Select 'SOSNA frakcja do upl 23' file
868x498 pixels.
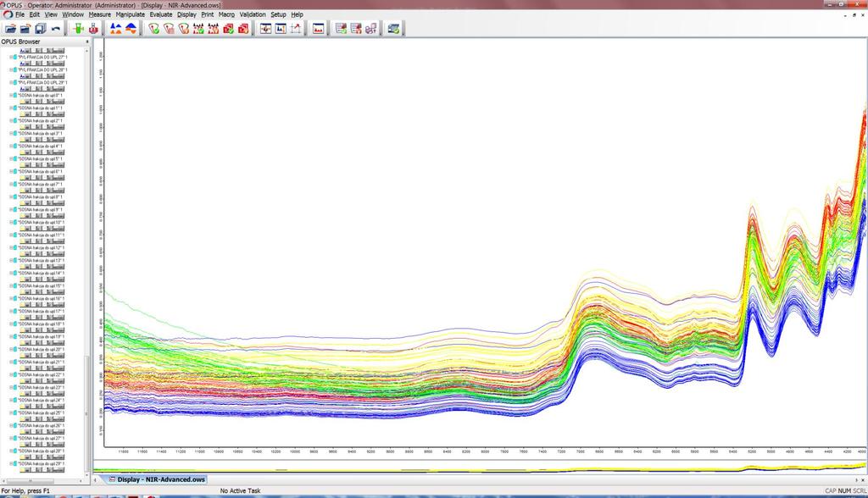pos(41,387)
